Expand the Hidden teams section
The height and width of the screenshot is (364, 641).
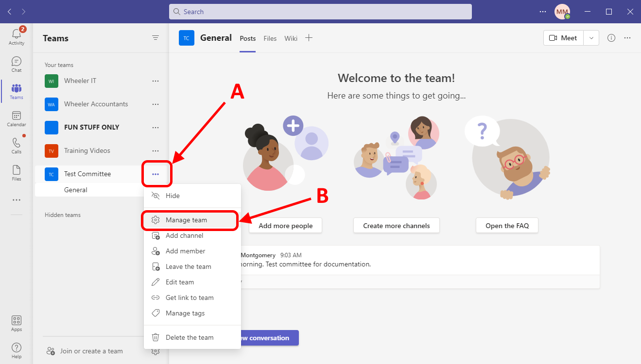tap(63, 215)
